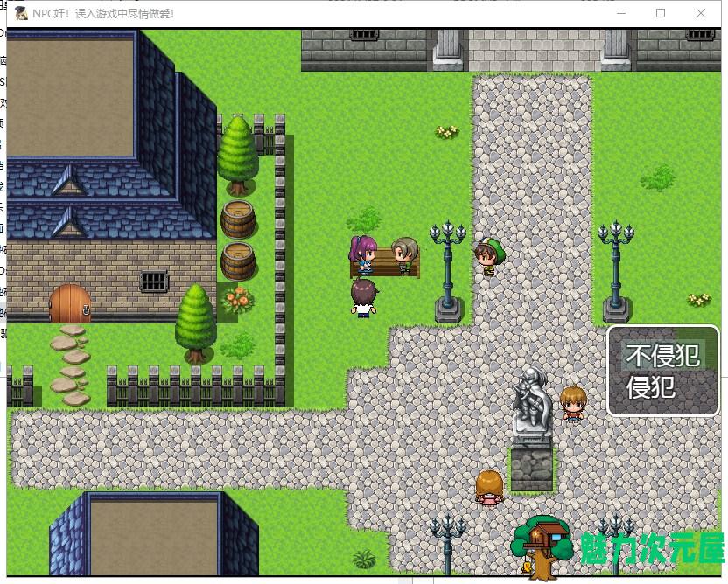Viewport: 728px width, 584px height.
Task: Click the gray-haired man sitting on bench
Action: 404,255
